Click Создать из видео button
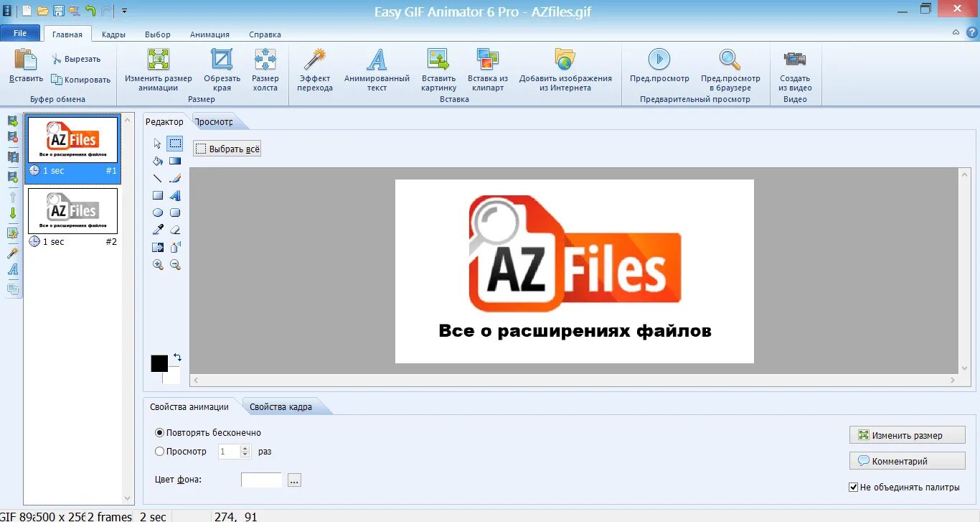The image size is (980, 522). 795,70
